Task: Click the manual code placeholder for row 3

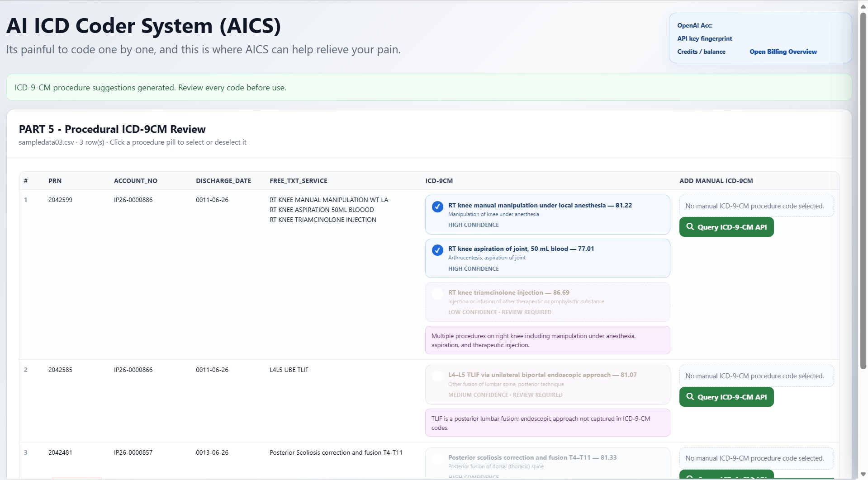Action: pos(756,458)
